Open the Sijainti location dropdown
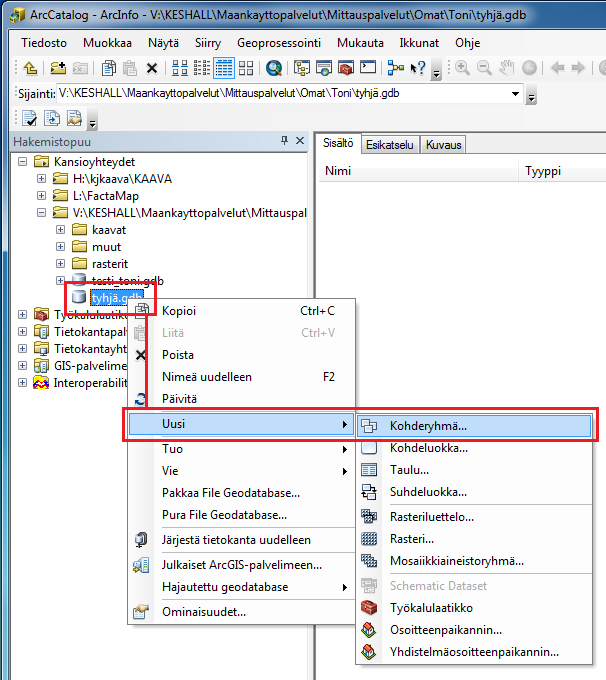The width and height of the screenshot is (606, 680). tap(515, 94)
